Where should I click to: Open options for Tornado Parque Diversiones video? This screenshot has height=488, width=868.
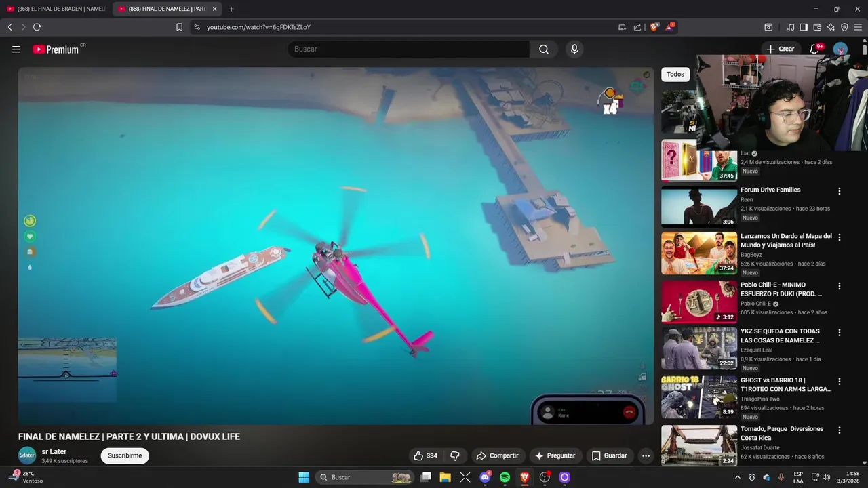(x=840, y=430)
